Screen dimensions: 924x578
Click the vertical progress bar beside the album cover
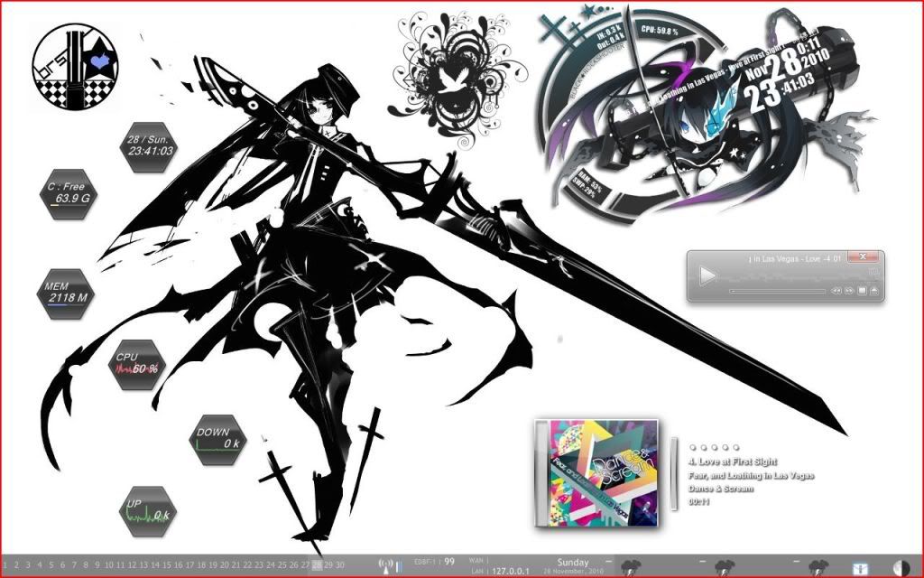pyautogui.click(x=674, y=473)
